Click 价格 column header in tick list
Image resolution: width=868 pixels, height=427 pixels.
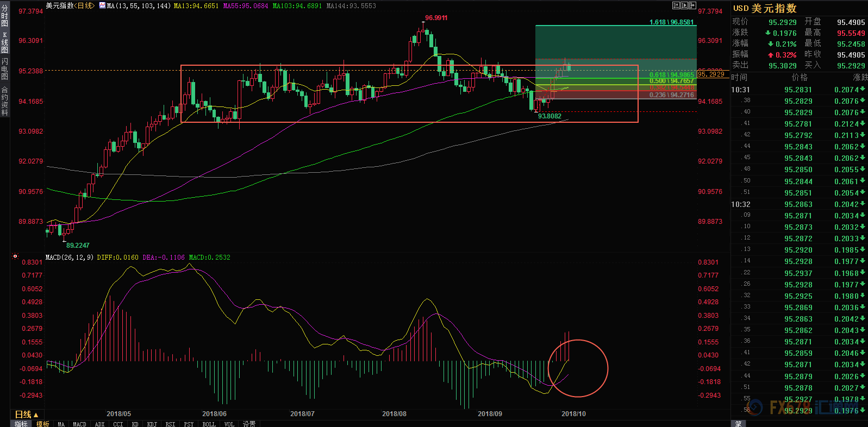[800, 78]
